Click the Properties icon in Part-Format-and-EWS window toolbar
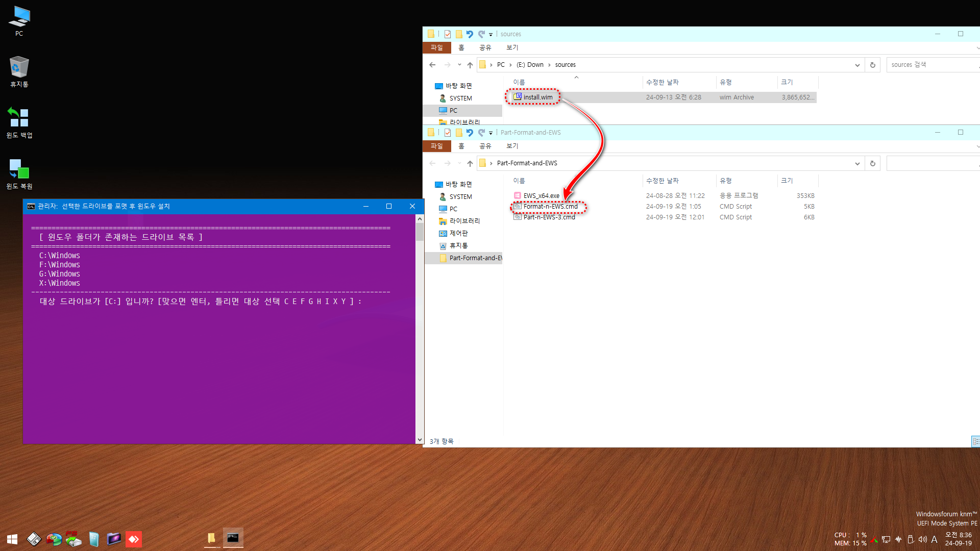980x551 pixels. (448, 133)
